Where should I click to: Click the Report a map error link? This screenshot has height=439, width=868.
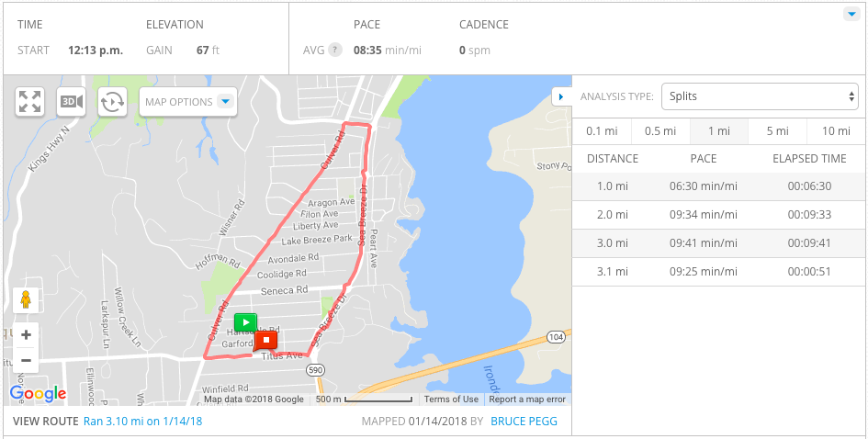click(527, 400)
